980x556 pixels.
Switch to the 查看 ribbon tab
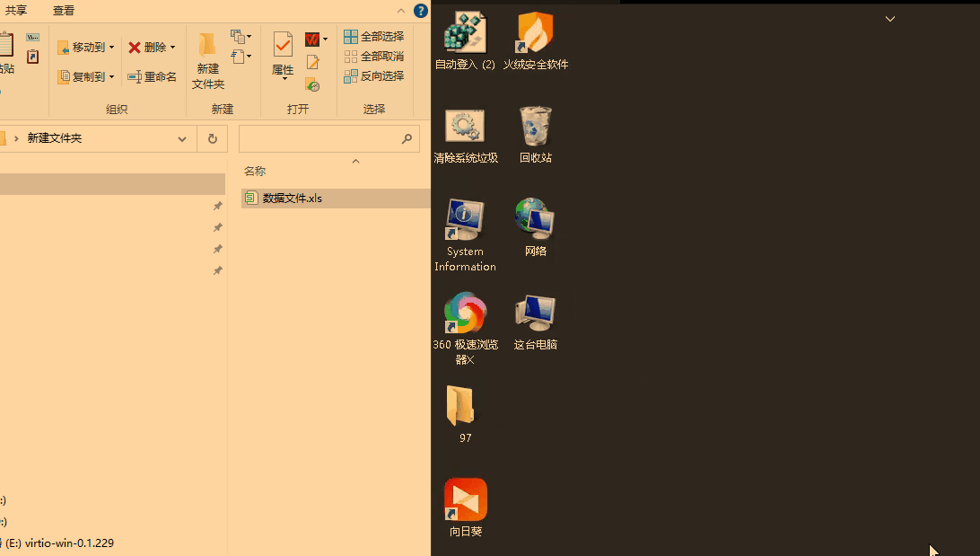pos(64,11)
